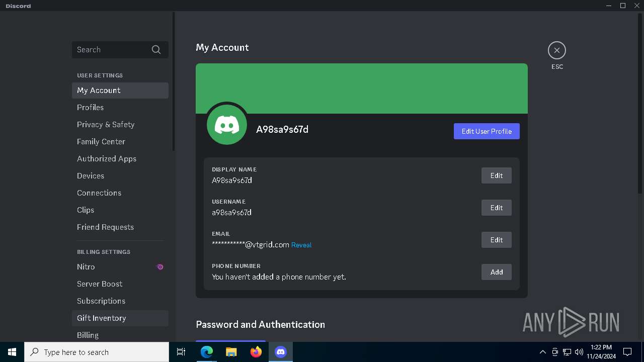Viewport: 644px width, 362px height.
Task: Open File Explorer from taskbar
Action: [231, 352]
